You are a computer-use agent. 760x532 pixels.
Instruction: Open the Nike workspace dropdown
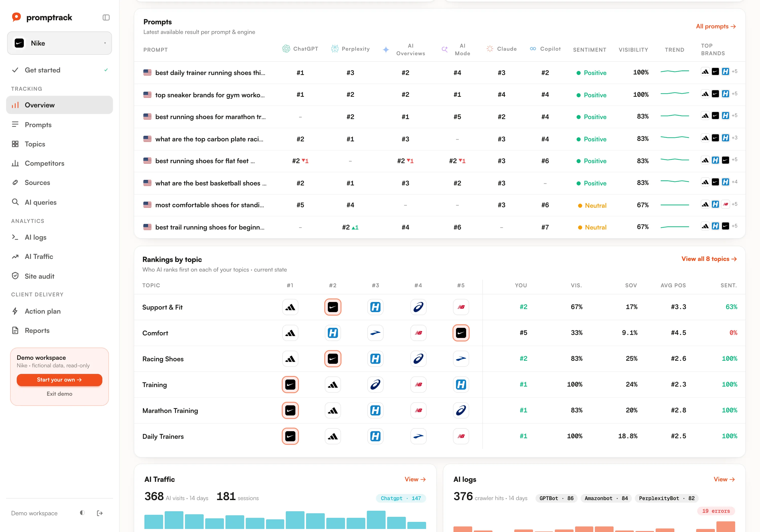pos(60,43)
